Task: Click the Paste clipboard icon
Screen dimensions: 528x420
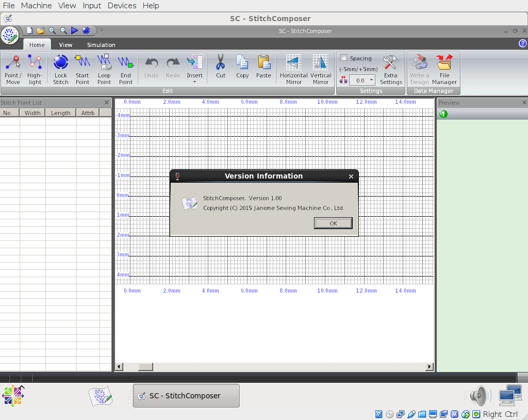Action: pyautogui.click(x=263, y=62)
